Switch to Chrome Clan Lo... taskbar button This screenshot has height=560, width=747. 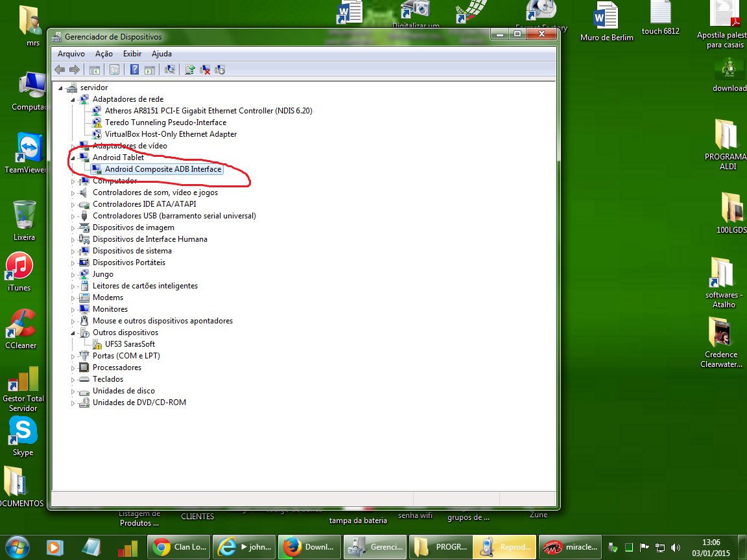(180, 547)
